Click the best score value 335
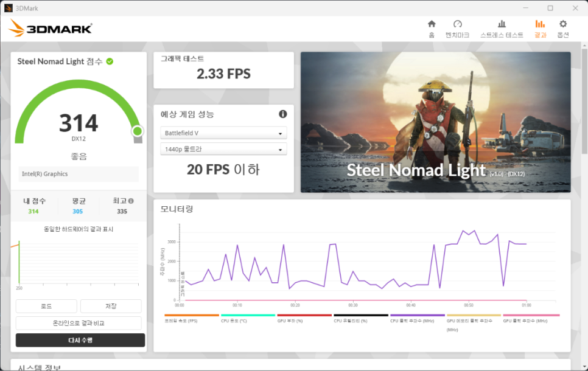Viewport: 588px width, 371px height. click(x=122, y=212)
